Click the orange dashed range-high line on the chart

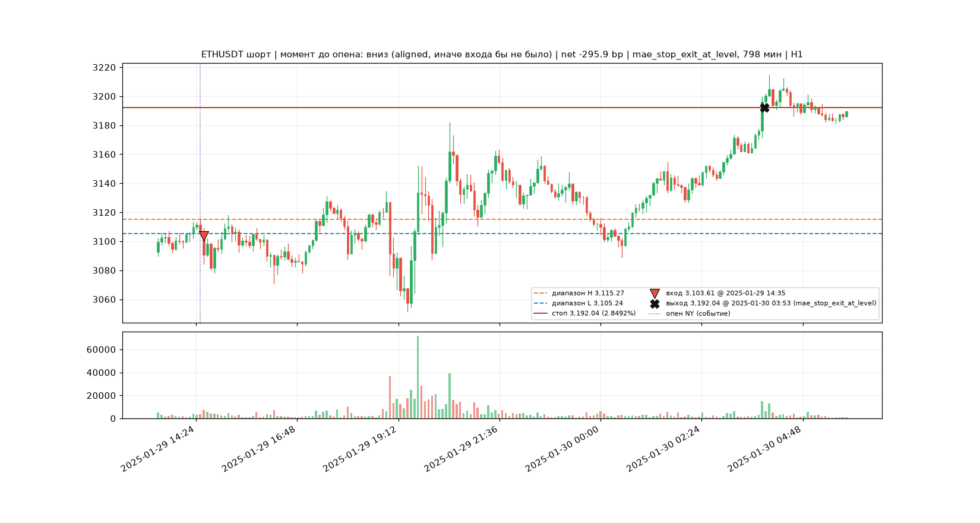click(502, 219)
